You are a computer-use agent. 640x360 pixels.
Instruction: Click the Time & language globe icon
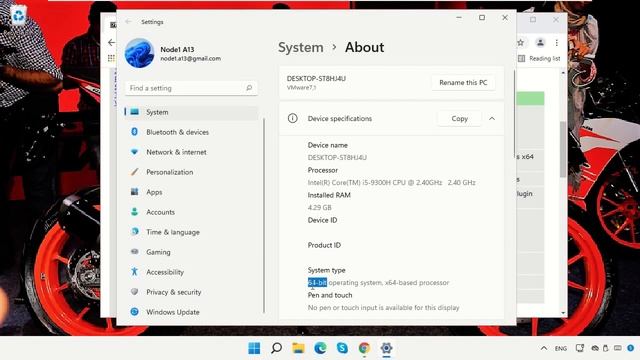pyautogui.click(x=134, y=231)
